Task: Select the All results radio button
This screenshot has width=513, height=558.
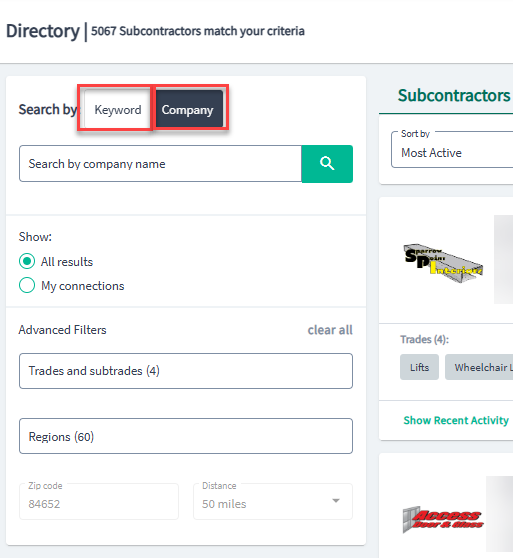Action: (27, 261)
